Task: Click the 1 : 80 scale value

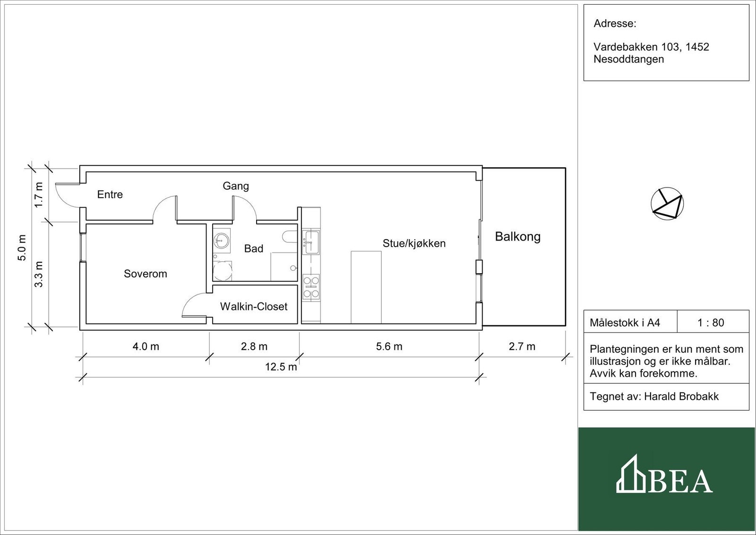Action: (x=711, y=323)
